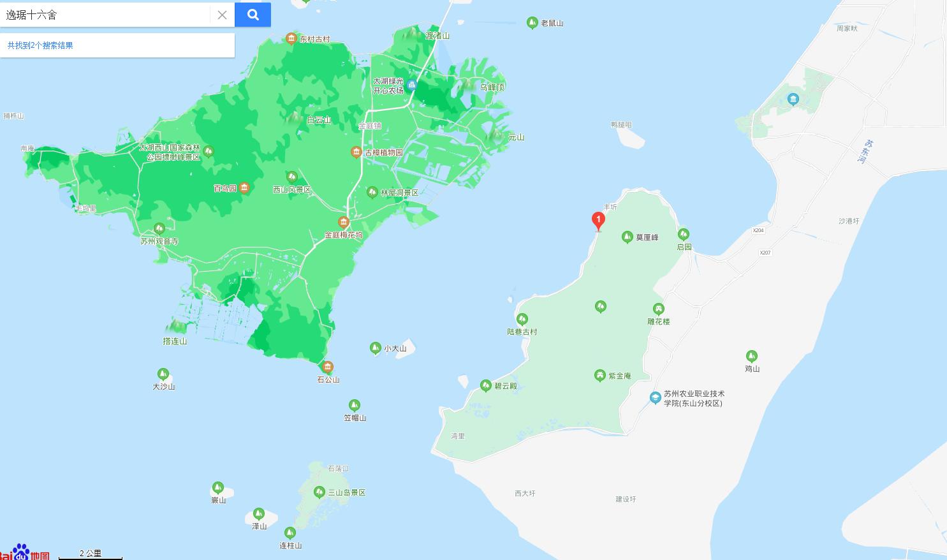
Task: Click the 莫厘峰 mountain peak icon
Action: coord(628,235)
